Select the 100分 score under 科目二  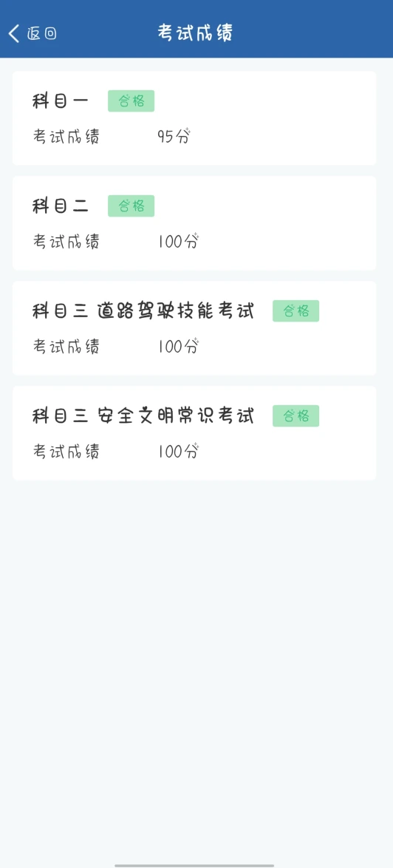(178, 241)
